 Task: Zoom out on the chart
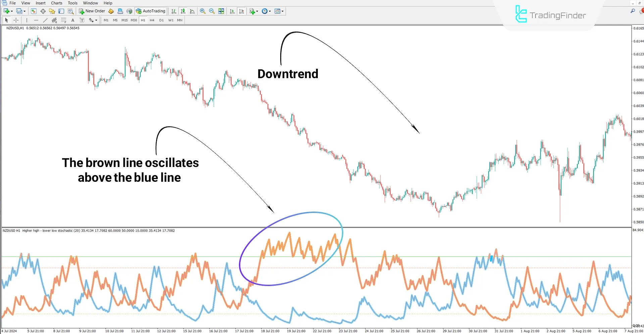click(212, 11)
